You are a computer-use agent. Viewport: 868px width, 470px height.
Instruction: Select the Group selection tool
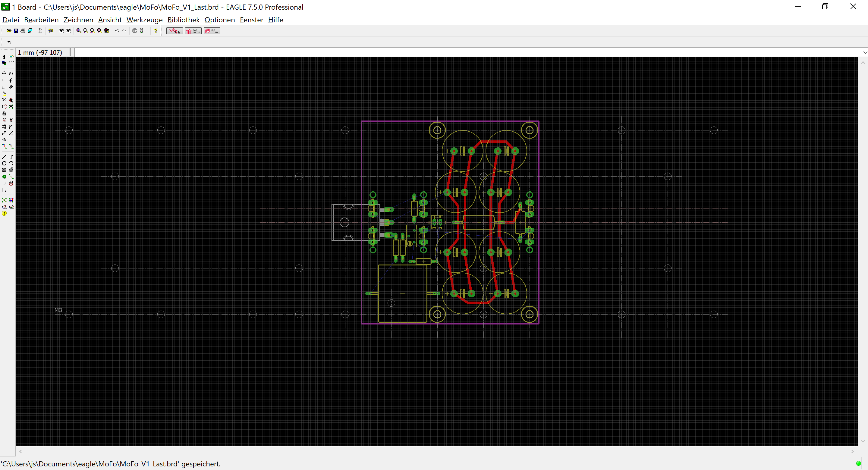(x=4, y=87)
